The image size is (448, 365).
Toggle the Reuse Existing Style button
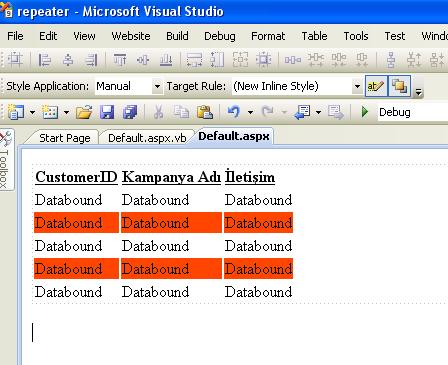tap(399, 86)
